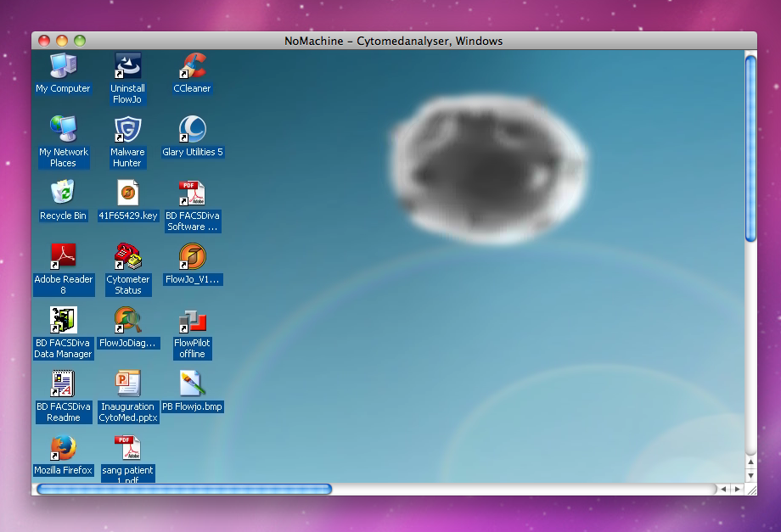
Task: Close the NoMachine window with red button
Action: coord(44,41)
